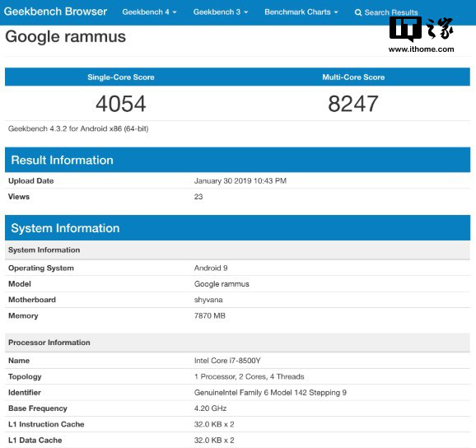Click the Geekbench 4.3.2 for Android version text

pyautogui.click(x=78, y=128)
